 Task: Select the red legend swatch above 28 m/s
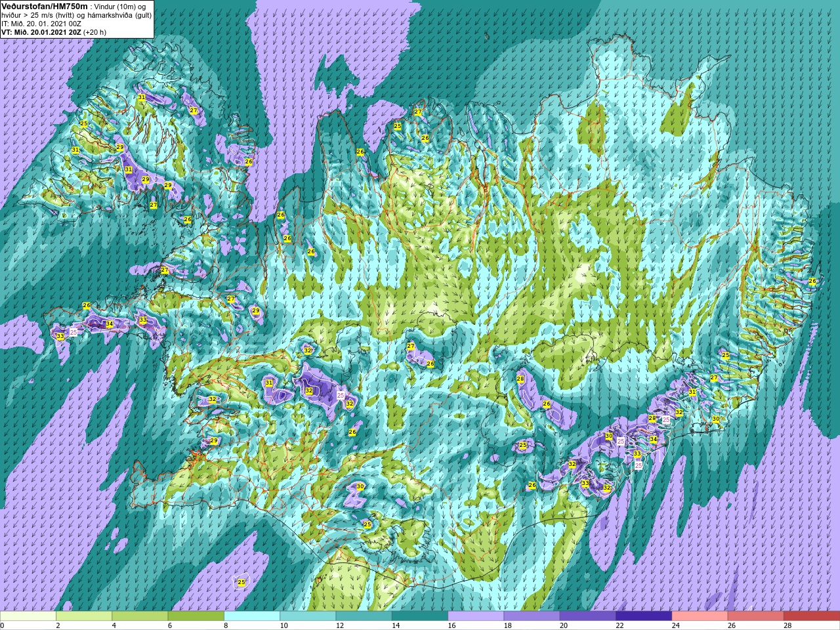[812, 616]
